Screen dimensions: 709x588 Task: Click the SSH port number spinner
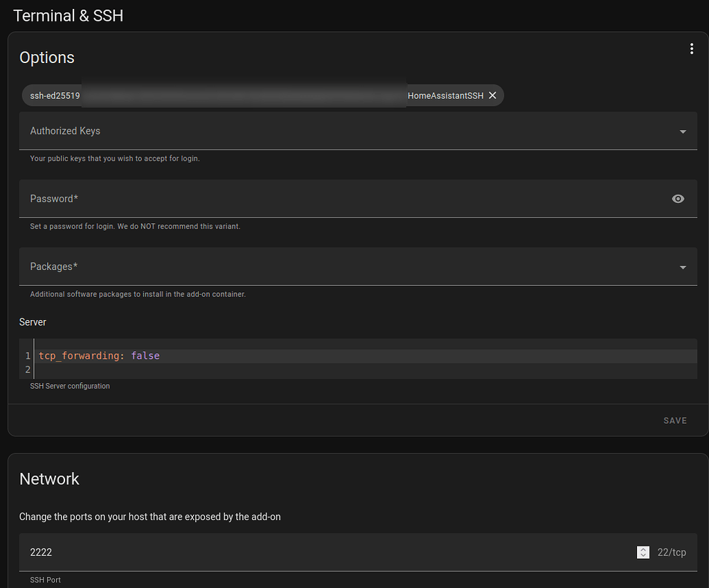pyautogui.click(x=643, y=552)
